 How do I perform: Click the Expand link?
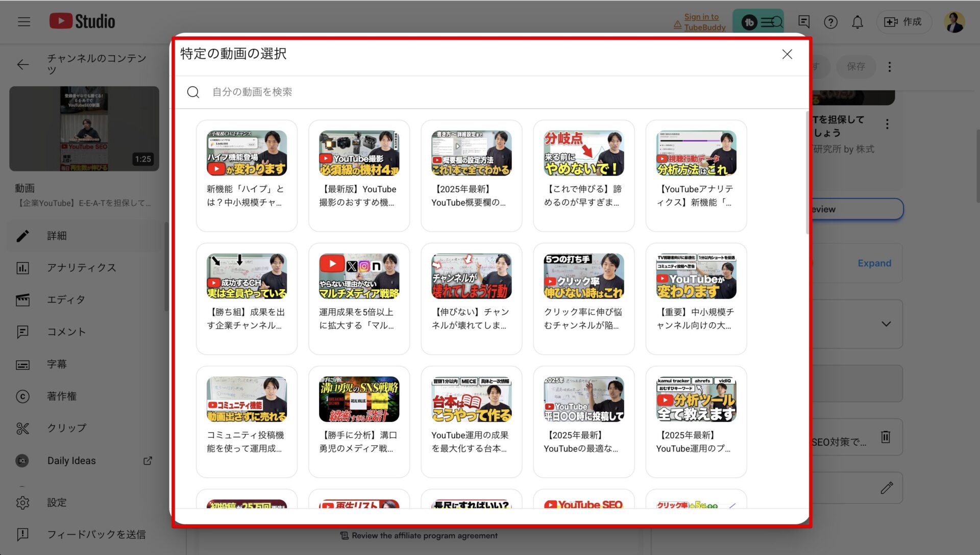pyautogui.click(x=874, y=263)
